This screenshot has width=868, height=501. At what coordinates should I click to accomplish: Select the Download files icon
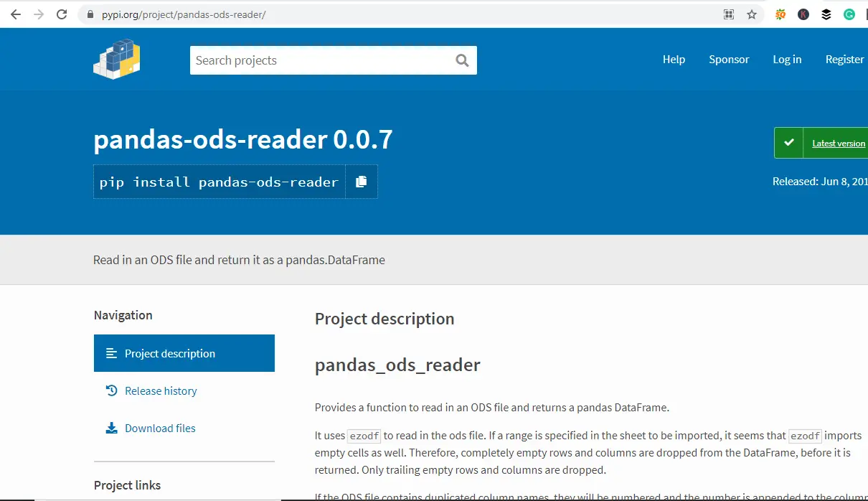[x=111, y=428]
